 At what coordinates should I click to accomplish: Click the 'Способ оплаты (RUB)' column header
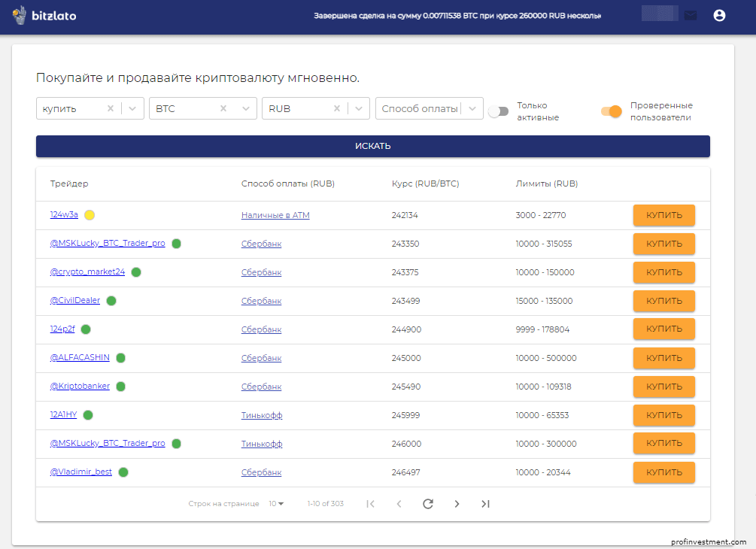click(288, 184)
